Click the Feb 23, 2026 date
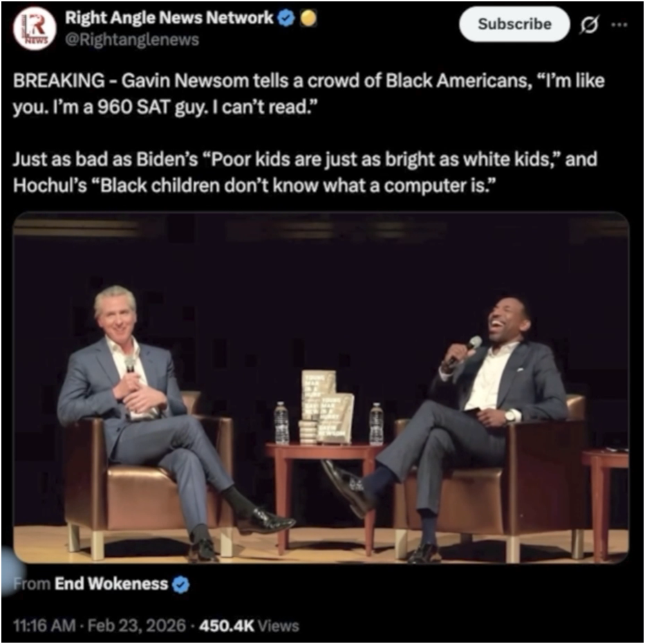 pyautogui.click(x=137, y=625)
